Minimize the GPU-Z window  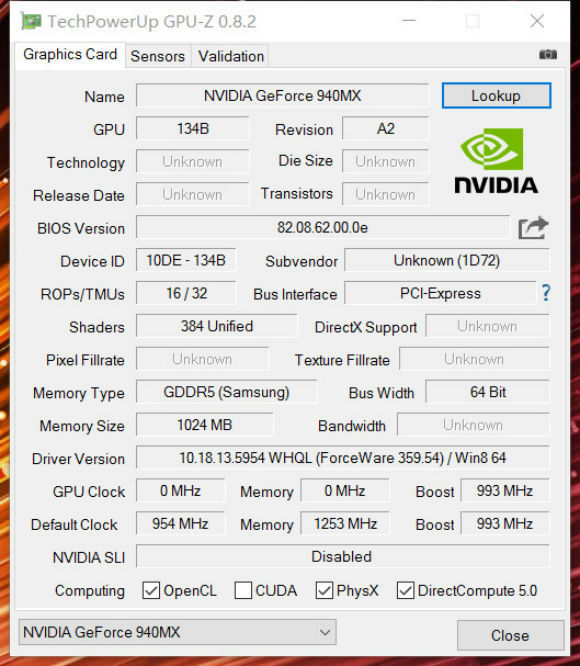click(409, 20)
